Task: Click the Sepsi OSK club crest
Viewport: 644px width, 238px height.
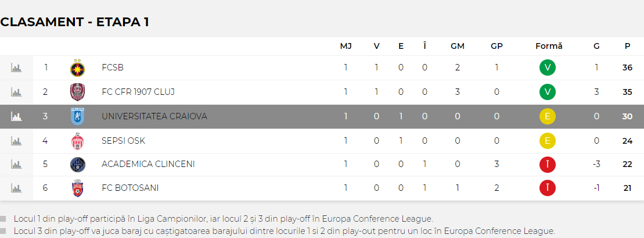Action: [77, 140]
